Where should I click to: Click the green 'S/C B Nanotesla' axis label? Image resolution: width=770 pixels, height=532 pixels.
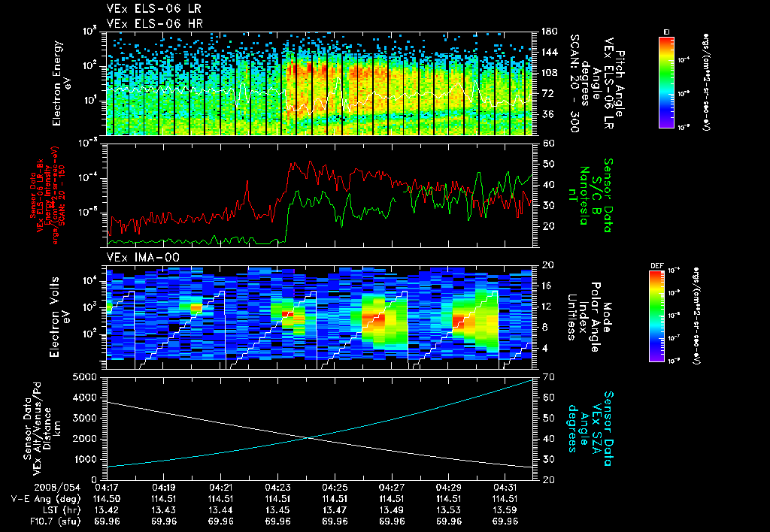(x=590, y=195)
